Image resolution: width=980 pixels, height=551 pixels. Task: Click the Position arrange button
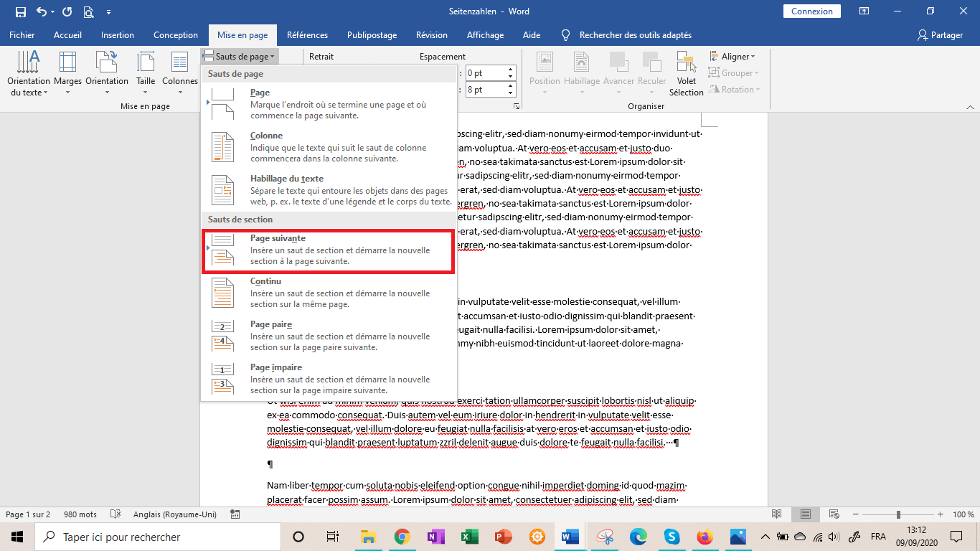(x=545, y=74)
